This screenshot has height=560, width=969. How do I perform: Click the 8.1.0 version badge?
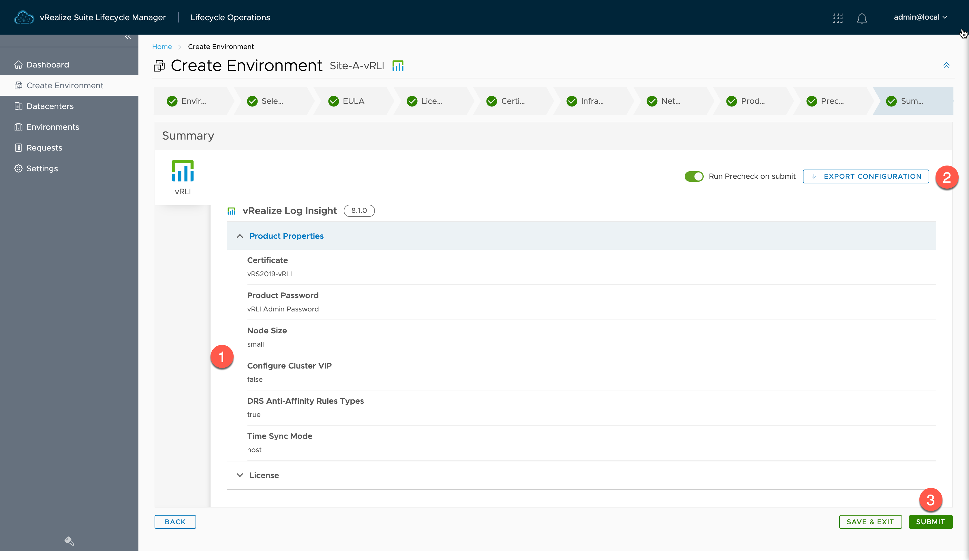click(x=359, y=211)
